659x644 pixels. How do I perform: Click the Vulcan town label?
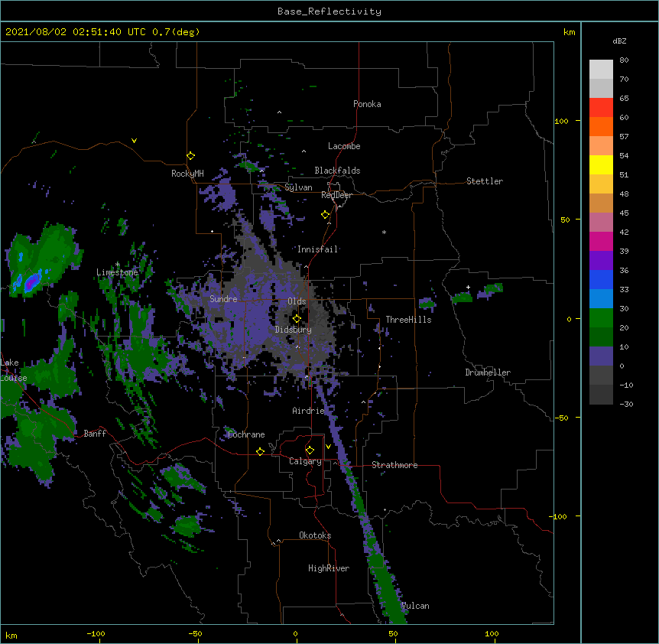[415, 606]
